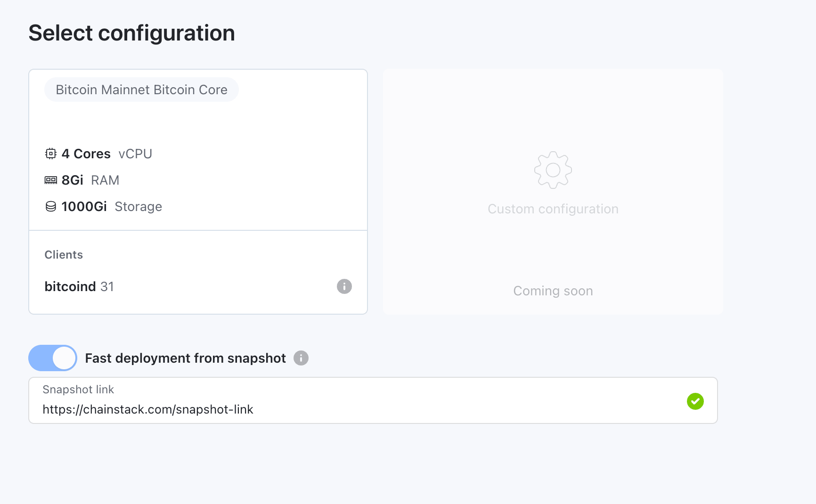
Task: Click the Fast deployment from snapshot label
Action: (x=186, y=358)
